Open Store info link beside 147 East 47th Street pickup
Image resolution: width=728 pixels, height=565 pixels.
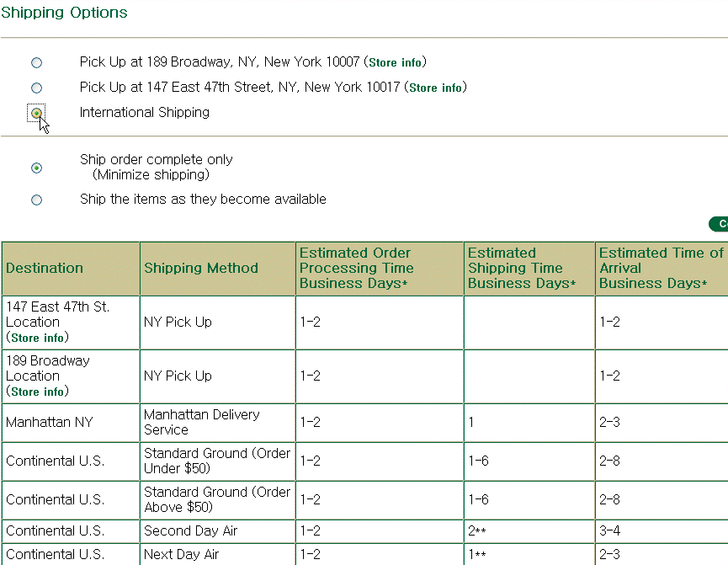point(435,88)
